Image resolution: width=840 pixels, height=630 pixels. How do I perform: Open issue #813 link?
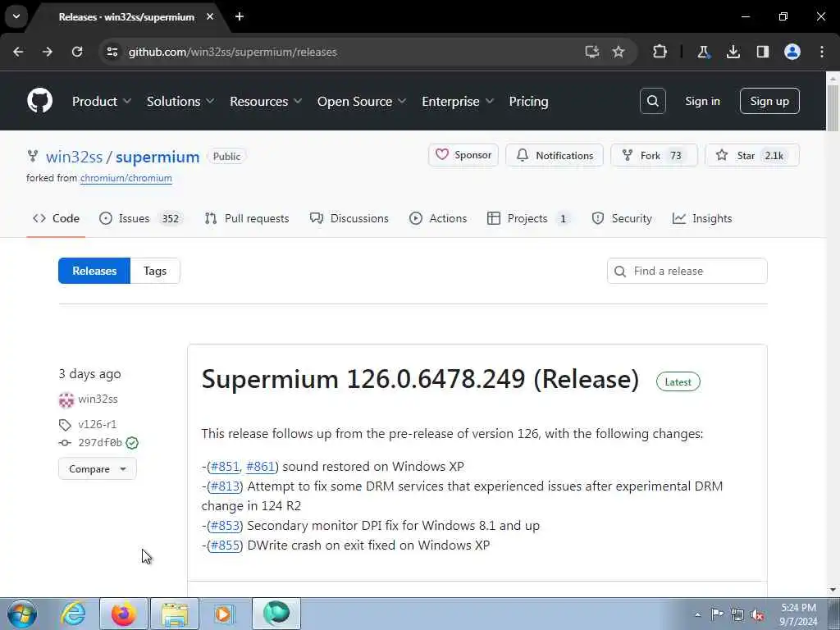225,486
